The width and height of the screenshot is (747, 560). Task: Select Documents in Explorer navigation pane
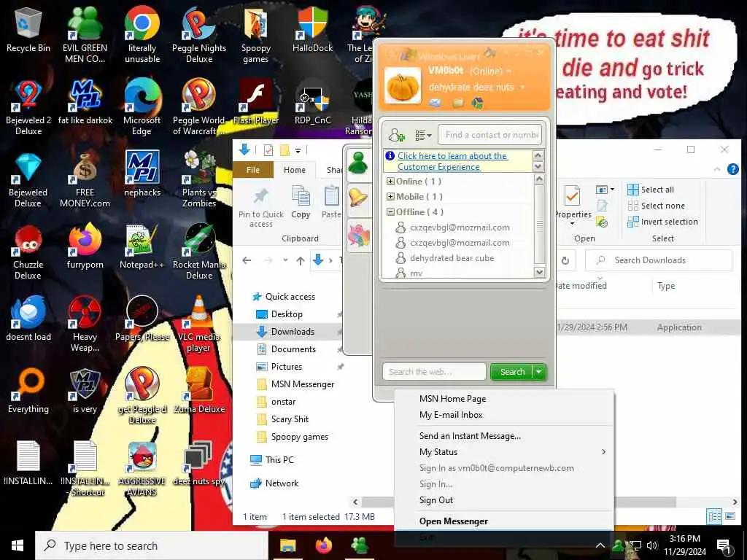pyautogui.click(x=293, y=349)
